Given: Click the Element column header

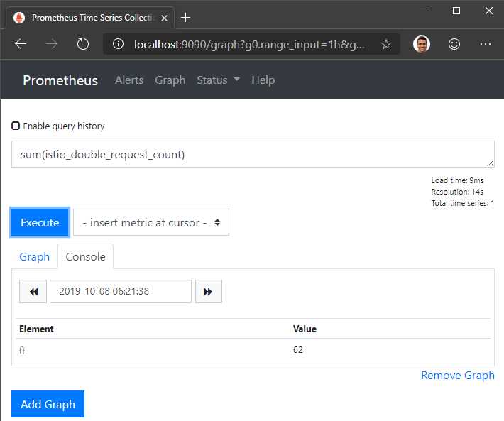Looking at the screenshot, I should coord(36,329).
